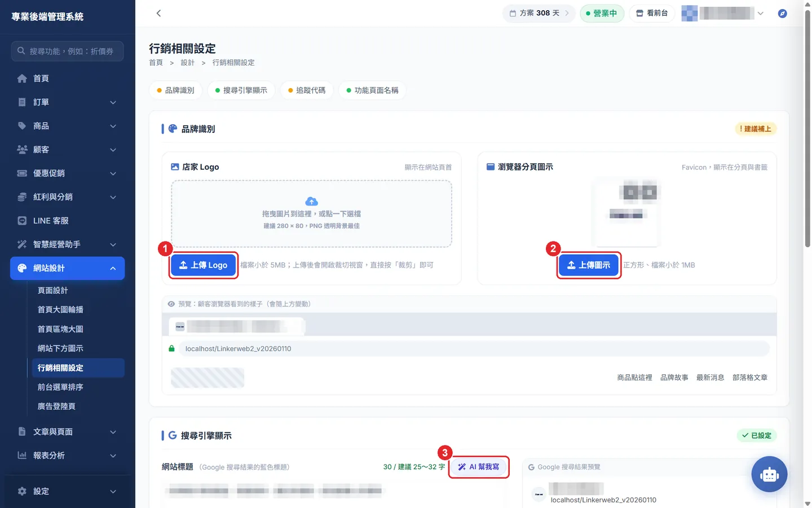Expand the 報表分析 menu chevron
The height and width of the screenshot is (508, 812).
113,456
